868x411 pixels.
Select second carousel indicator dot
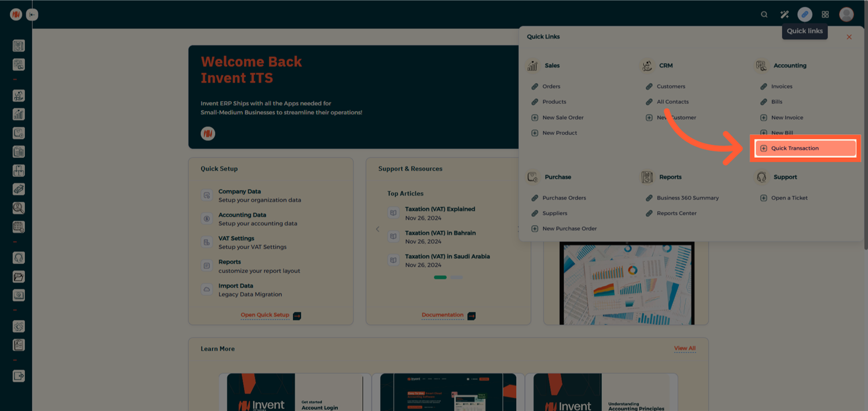click(x=457, y=277)
